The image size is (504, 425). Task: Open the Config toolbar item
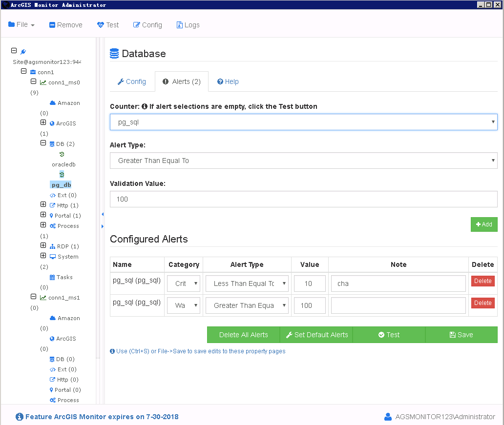[147, 25]
